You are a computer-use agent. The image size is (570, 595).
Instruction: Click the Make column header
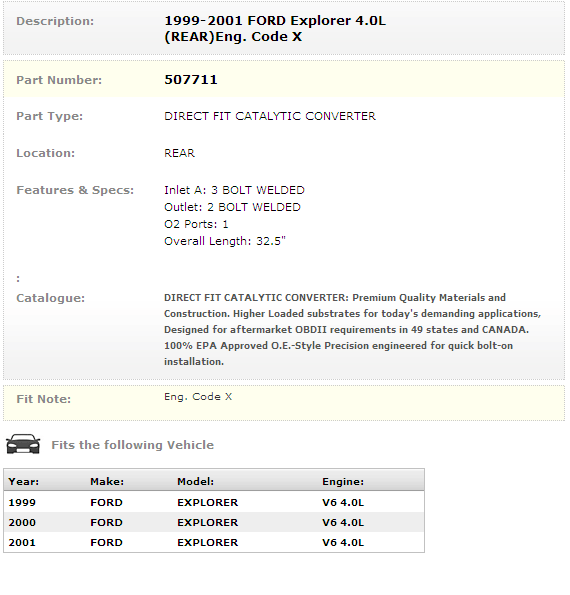click(107, 482)
